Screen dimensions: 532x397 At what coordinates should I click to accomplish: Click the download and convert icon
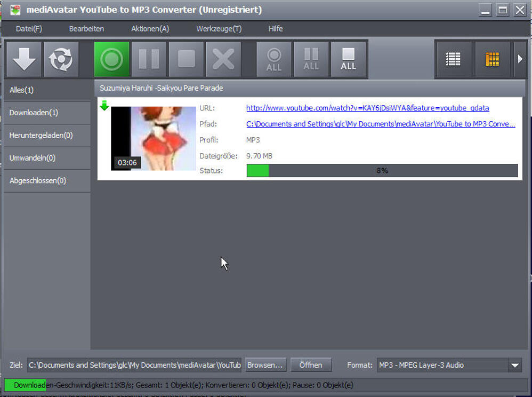coord(61,59)
